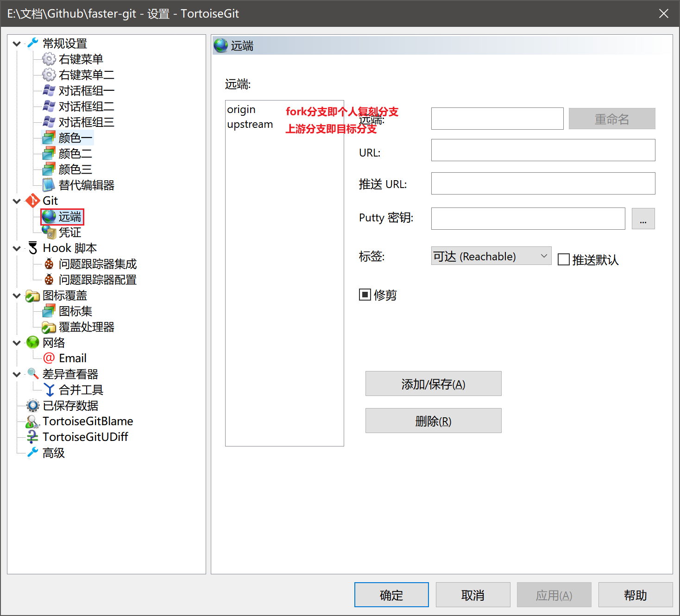Screen dimensions: 680x616
Task: Open the 颜色二 settings page
Action: [75, 154]
